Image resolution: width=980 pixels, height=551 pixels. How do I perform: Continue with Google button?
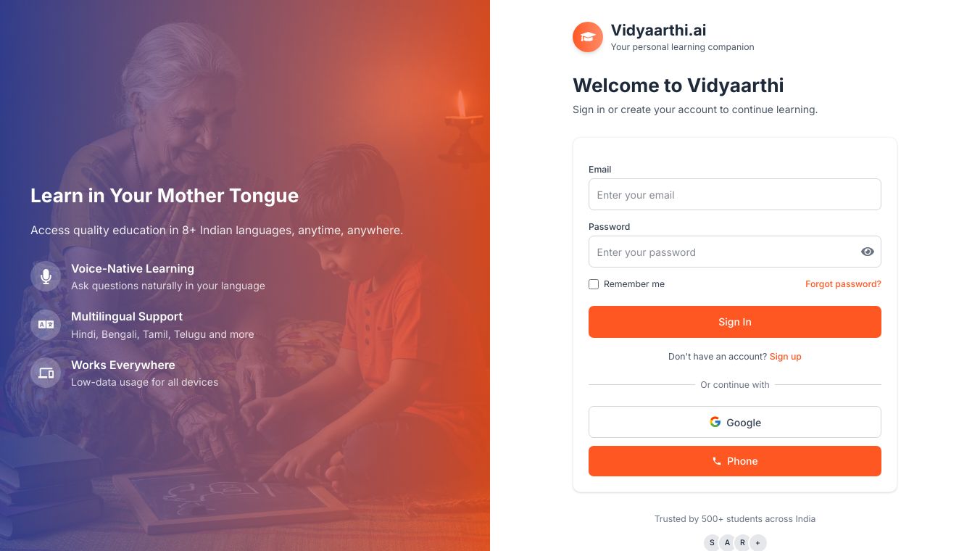735,422
